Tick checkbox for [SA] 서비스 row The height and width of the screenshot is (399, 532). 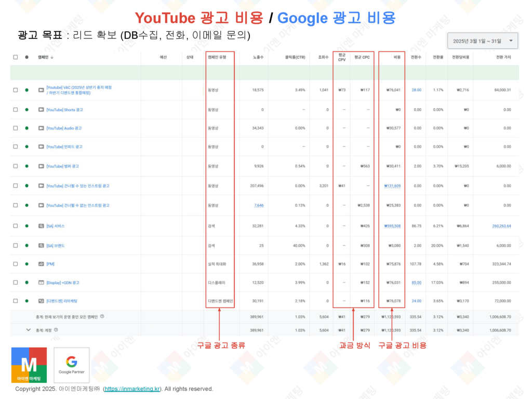pyautogui.click(x=16, y=226)
